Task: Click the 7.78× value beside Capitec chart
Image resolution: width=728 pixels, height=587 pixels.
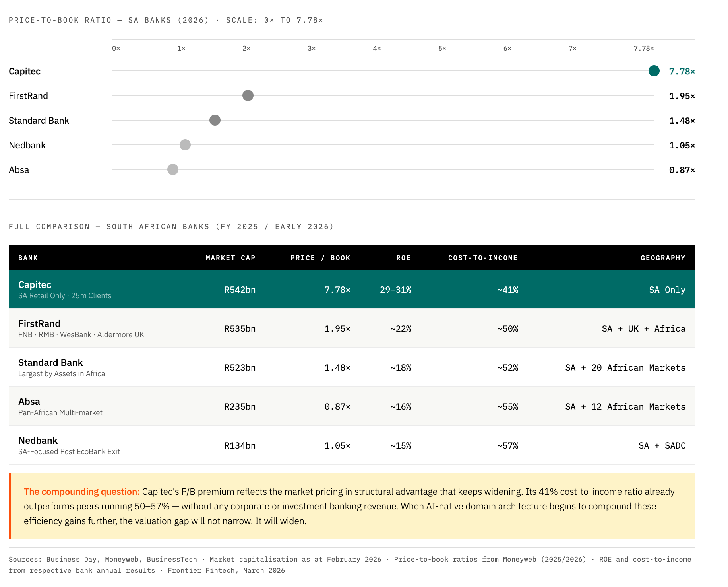Action: point(682,72)
